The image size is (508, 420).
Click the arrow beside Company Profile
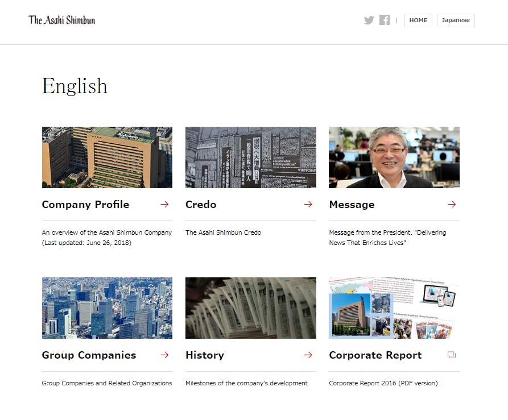tap(164, 205)
